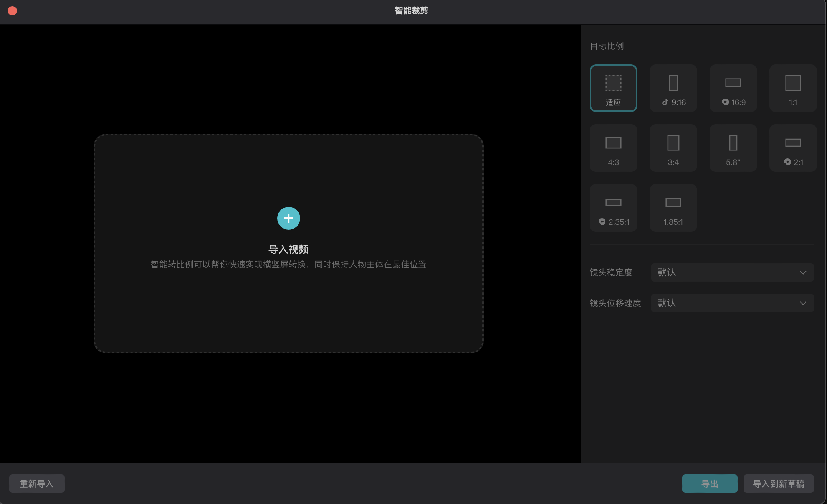Close the 智能裁剪 window via red button
Image resolution: width=827 pixels, height=504 pixels.
pos(12,11)
